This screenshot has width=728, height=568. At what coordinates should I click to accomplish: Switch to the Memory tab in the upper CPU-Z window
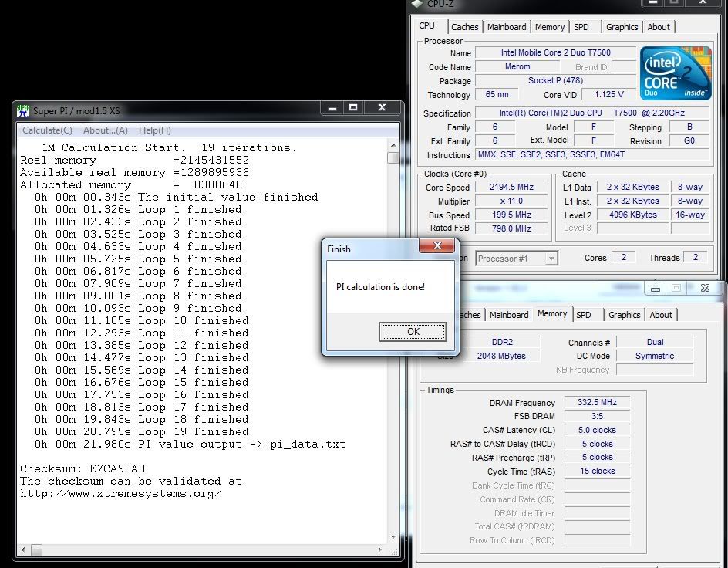(550, 27)
